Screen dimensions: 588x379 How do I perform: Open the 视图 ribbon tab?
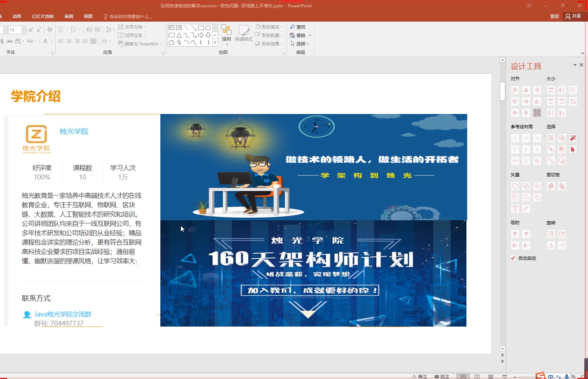(88, 16)
